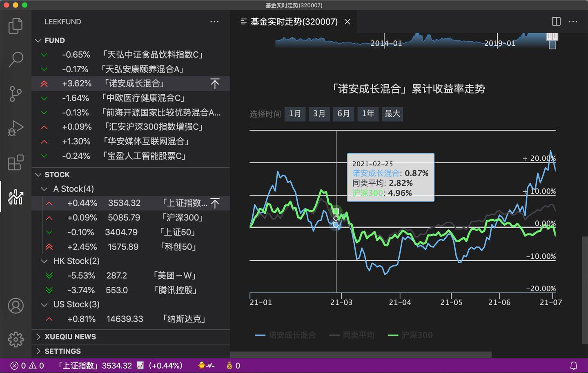Click the notifications bell in status bar
Screen dimensions: 588x373
[x=573, y=366]
